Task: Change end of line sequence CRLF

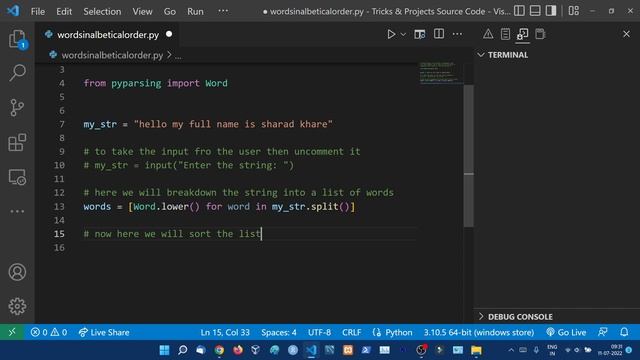Action: (351, 332)
